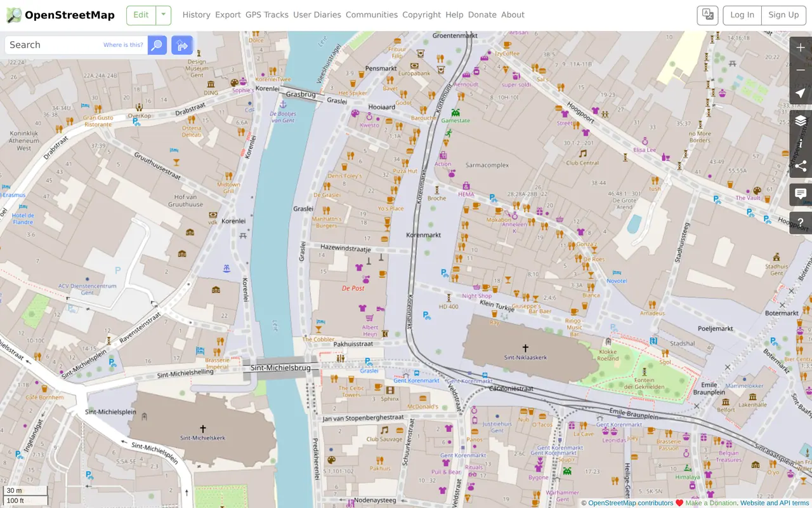Add a map note icon

[x=801, y=194]
